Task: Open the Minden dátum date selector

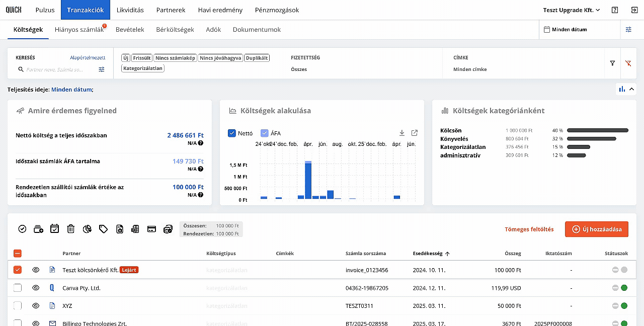Action: 566,30
